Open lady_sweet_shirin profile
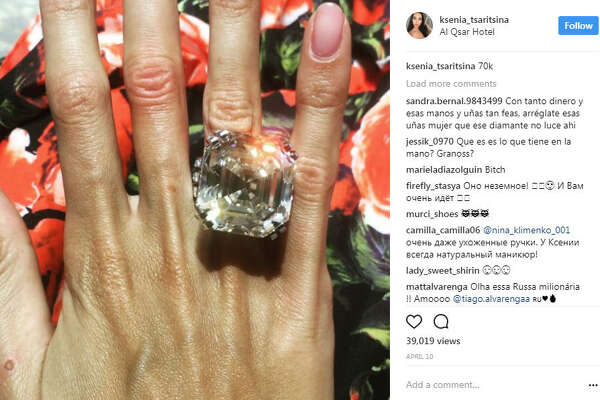This screenshot has width=600, height=400. [443, 271]
